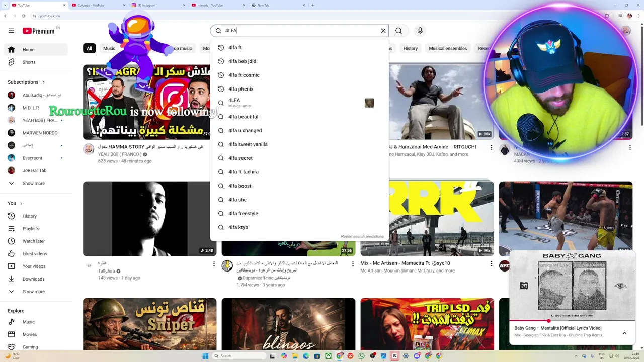
Task: Open a new browser tab with plus
Action: (x=313, y=5)
